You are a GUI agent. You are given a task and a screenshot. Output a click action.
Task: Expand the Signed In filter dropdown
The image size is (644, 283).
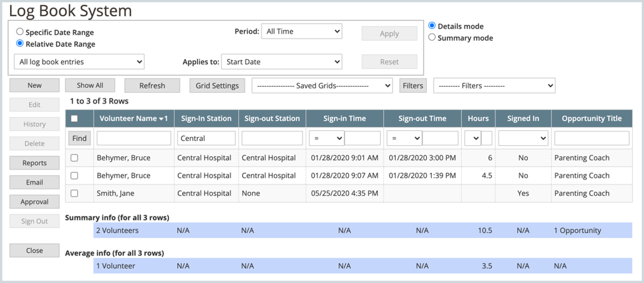click(523, 138)
